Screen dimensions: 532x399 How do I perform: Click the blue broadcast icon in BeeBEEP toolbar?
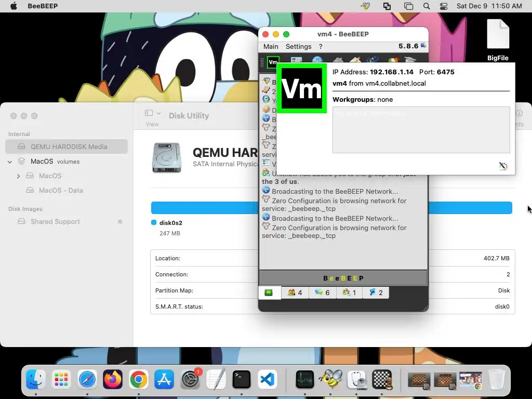(317, 61)
